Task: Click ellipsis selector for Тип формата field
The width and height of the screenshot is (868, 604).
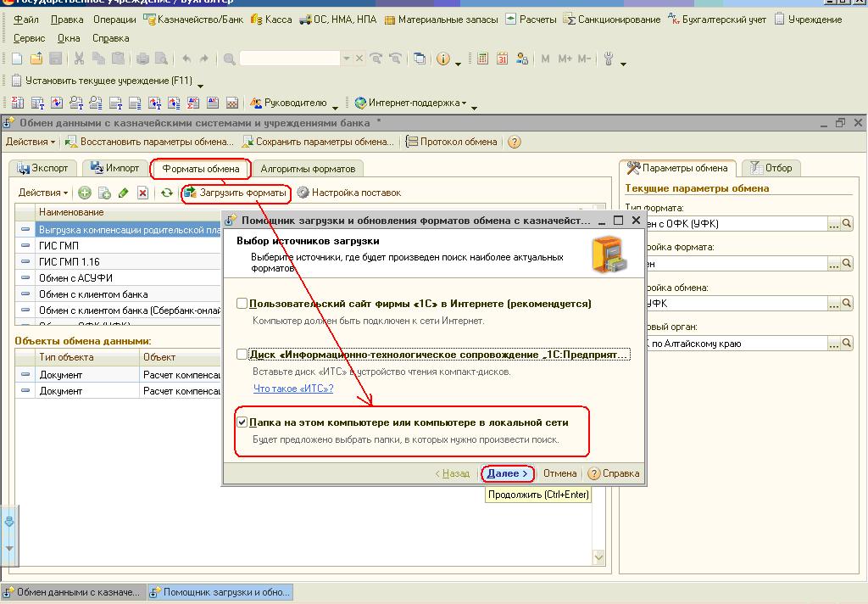Action: (833, 224)
